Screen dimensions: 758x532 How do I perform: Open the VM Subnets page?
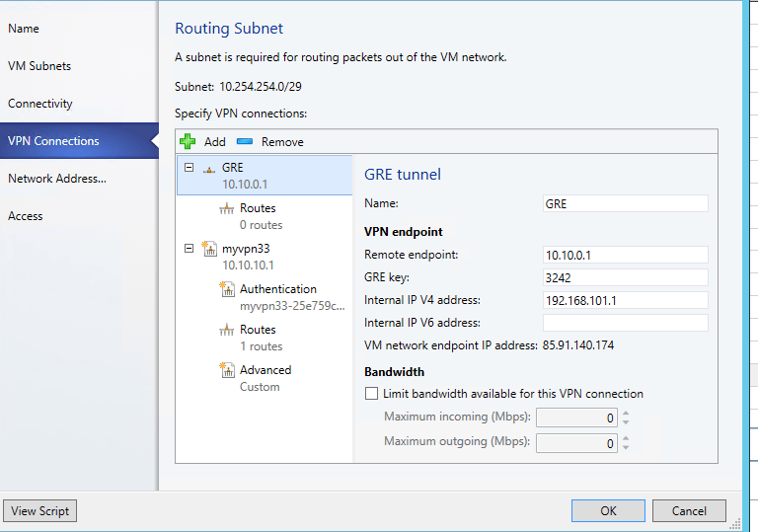[39, 66]
